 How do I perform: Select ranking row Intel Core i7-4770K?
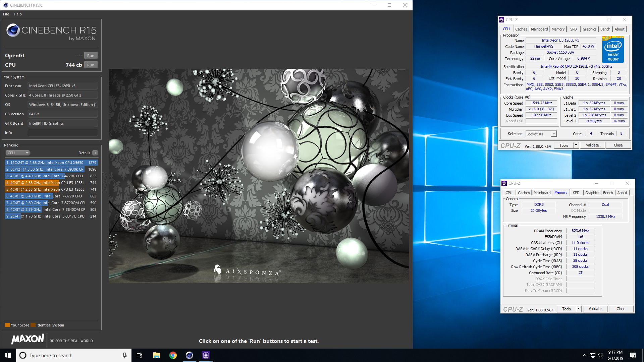pos(51,176)
